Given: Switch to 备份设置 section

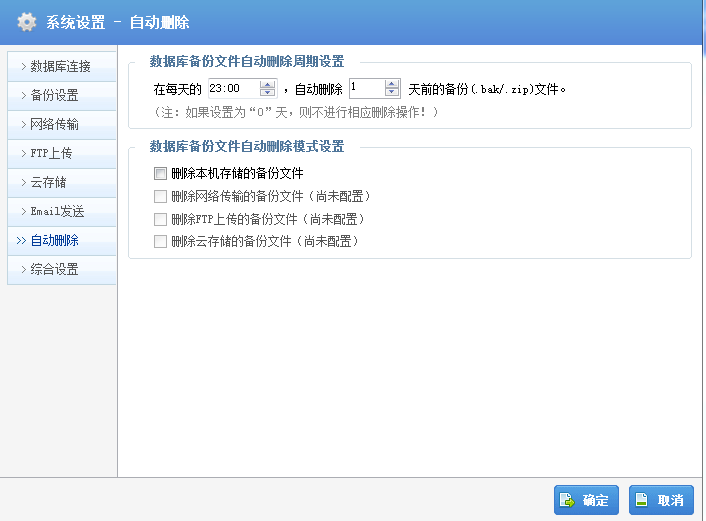Looking at the screenshot, I should (x=62, y=95).
